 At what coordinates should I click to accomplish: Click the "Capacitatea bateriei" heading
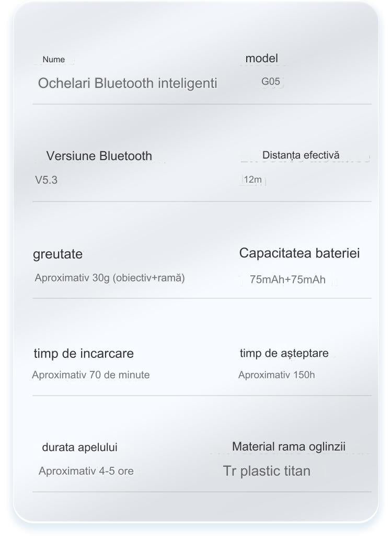click(x=299, y=253)
